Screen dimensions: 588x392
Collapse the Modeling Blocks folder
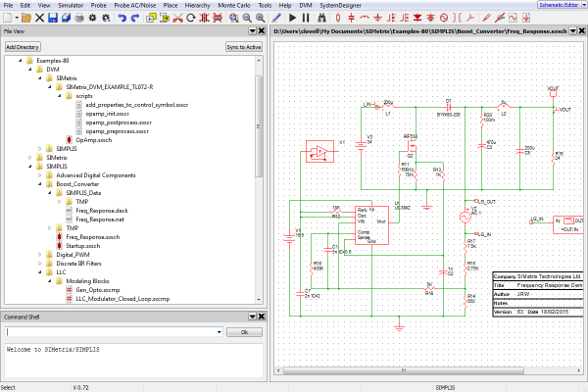pos(50,281)
